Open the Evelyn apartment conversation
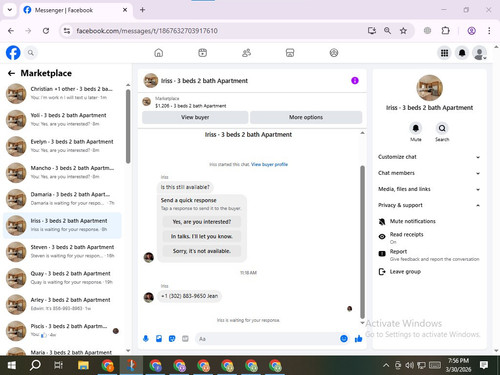 coord(63,146)
